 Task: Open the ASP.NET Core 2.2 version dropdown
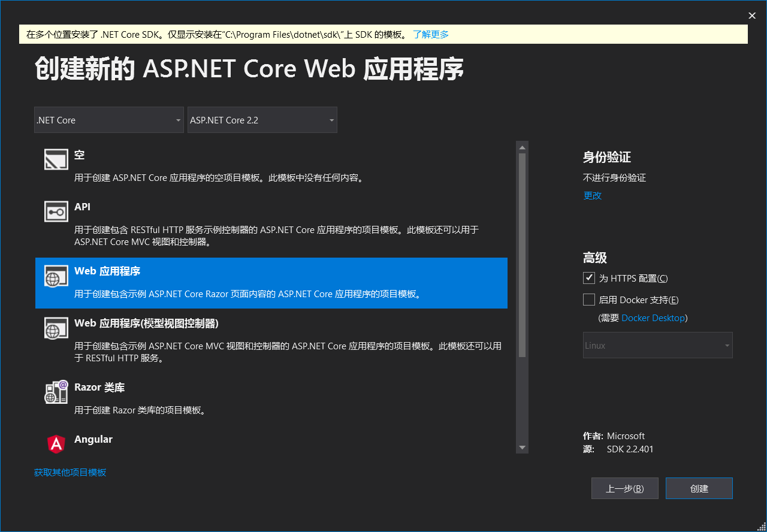[x=262, y=120]
